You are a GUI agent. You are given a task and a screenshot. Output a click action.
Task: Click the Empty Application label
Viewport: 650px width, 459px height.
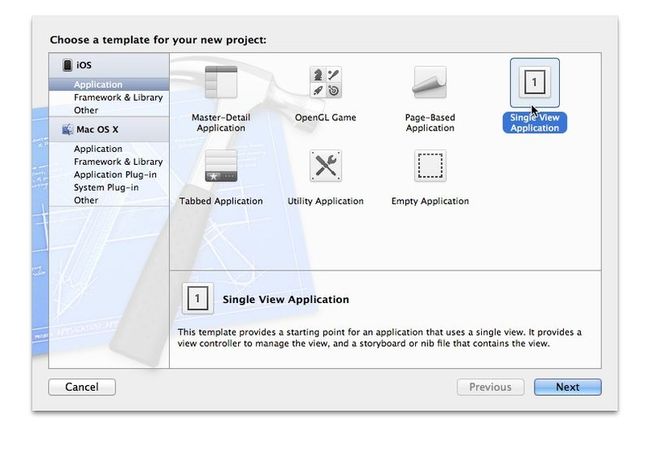[430, 201]
